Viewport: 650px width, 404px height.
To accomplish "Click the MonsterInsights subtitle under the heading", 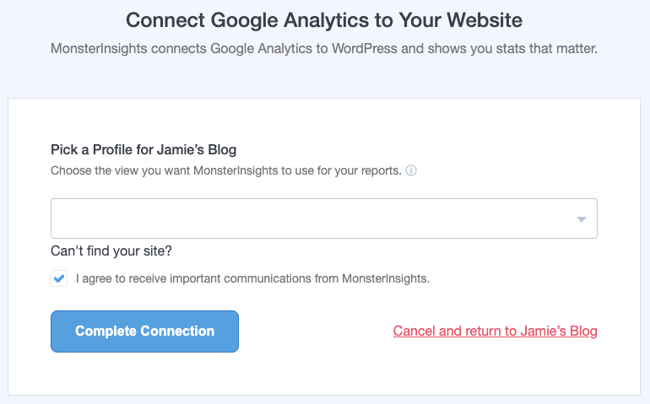I will (324, 49).
